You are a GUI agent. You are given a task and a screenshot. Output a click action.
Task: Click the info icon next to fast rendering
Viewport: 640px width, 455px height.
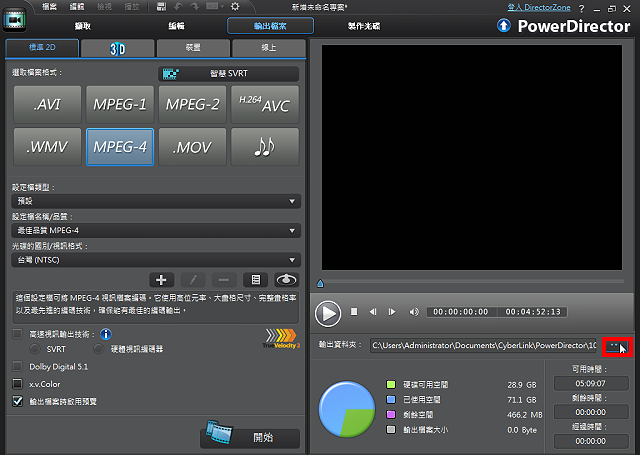(106, 334)
